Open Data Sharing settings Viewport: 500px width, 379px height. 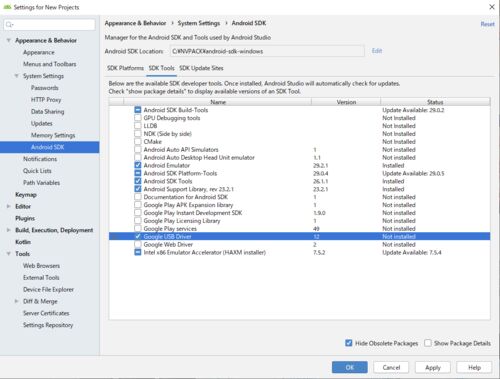48,111
